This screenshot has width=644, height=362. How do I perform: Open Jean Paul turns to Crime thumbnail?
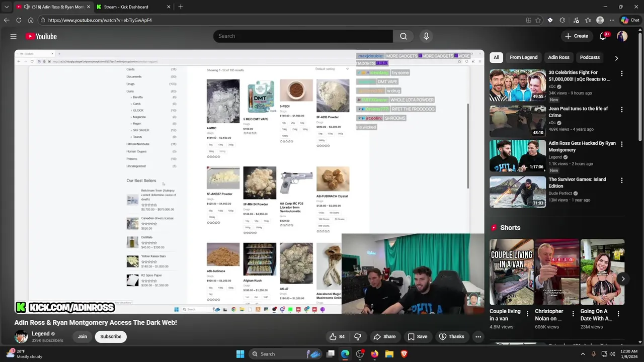click(x=517, y=121)
